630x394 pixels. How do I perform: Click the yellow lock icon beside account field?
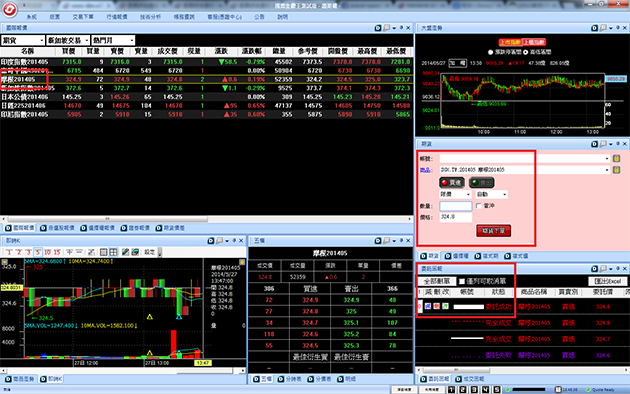[x=616, y=159]
